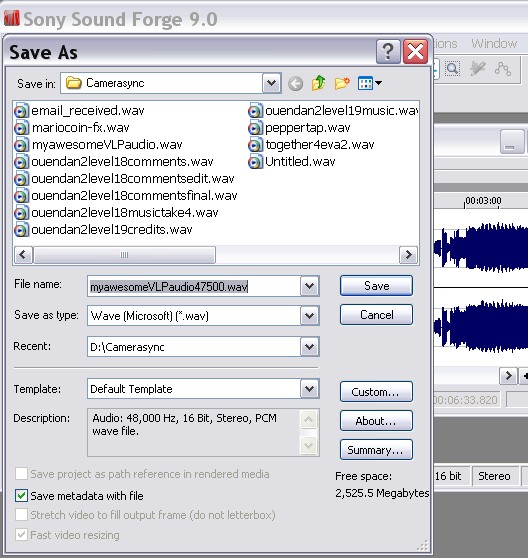Image resolution: width=528 pixels, height=558 pixels.
Task: Click the help question mark button
Action: coord(388,52)
